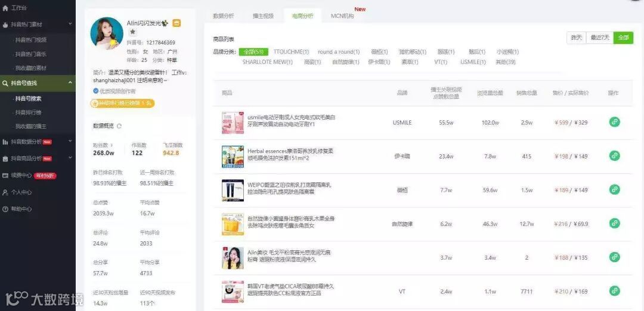This screenshot has height=311, width=644.
Task: Open 个人中心 via the person icon
Action: (5, 192)
